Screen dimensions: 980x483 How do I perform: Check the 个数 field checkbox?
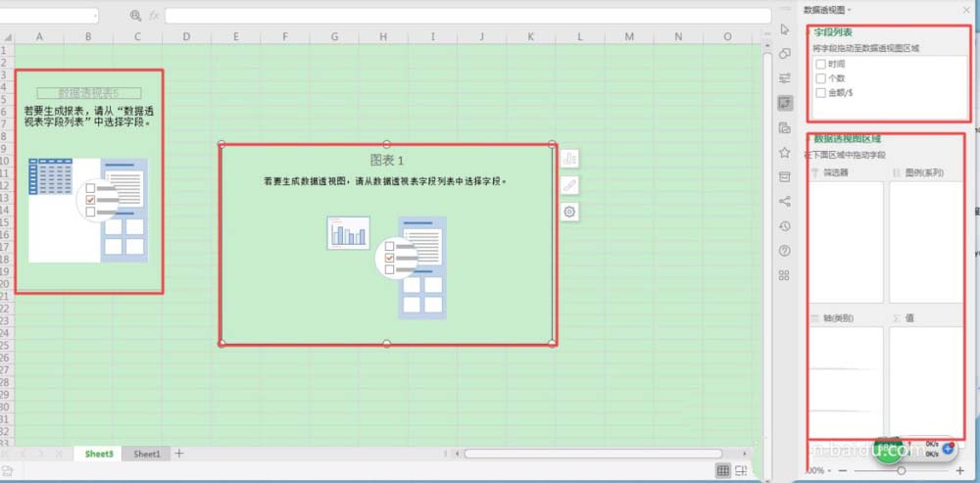(820, 78)
